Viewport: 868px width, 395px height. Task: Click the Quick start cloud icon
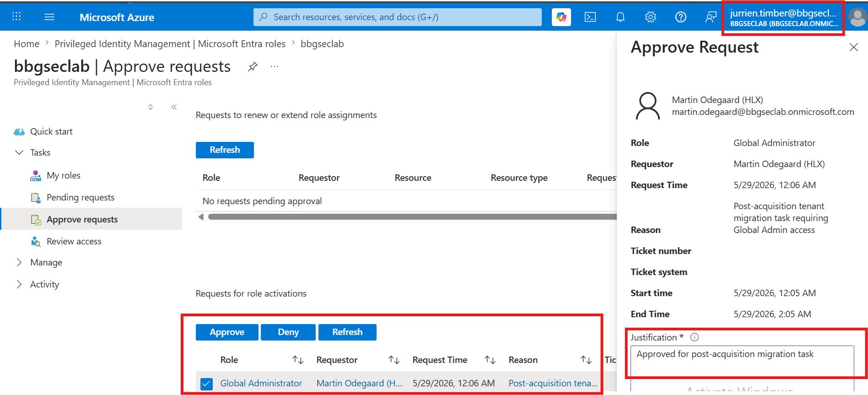(x=19, y=132)
